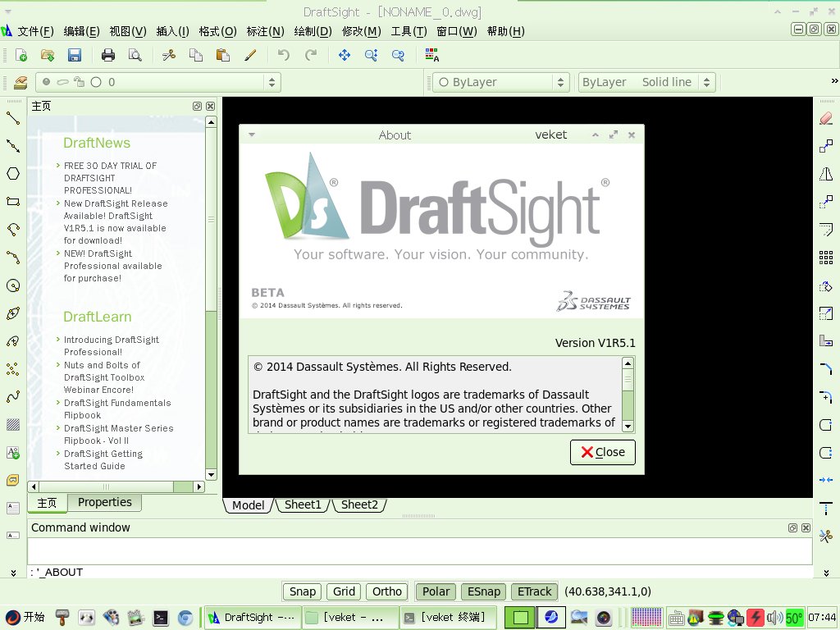Viewport: 840px width, 630px height.
Task: Click the Undo arrow icon
Action: tap(283, 55)
